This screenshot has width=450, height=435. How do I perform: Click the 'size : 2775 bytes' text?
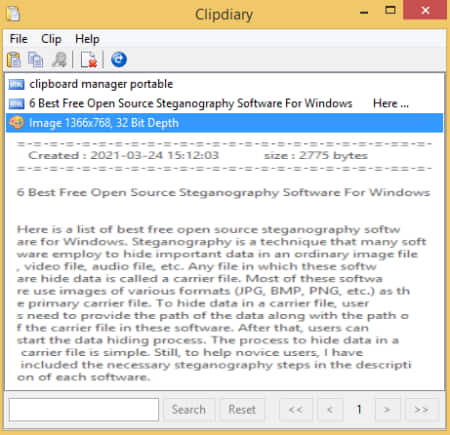(x=316, y=156)
